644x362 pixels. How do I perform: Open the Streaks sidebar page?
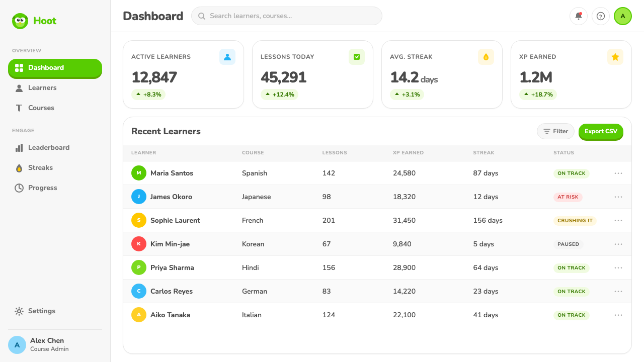coord(55,168)
